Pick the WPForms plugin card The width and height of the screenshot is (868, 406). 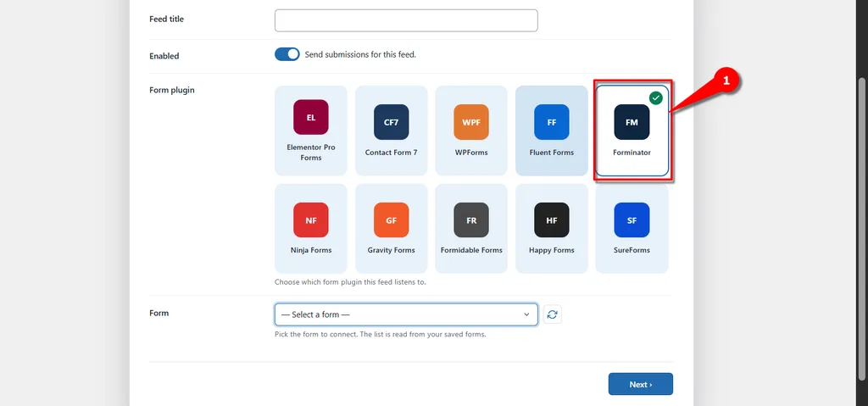click(x=471, y=131)
